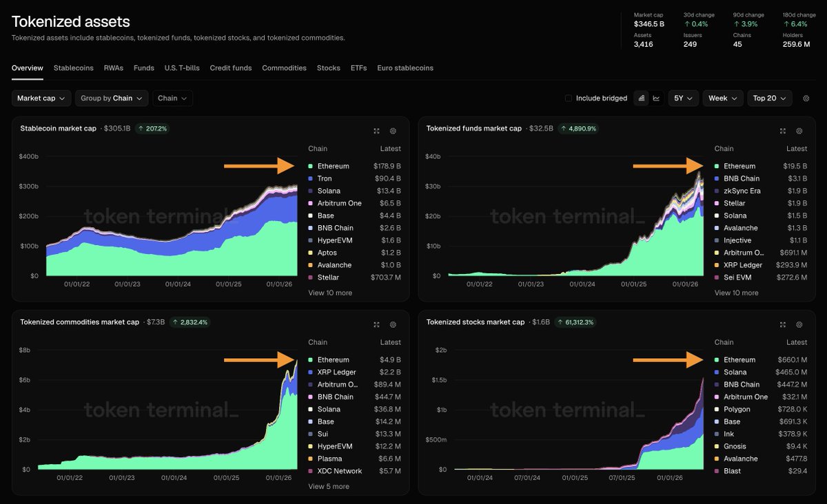The height and width of the screenshot is (504, 827).
Task: Select Aptos in Stablecoin legend
Action: pyautogui.click(x=327, y=253)
